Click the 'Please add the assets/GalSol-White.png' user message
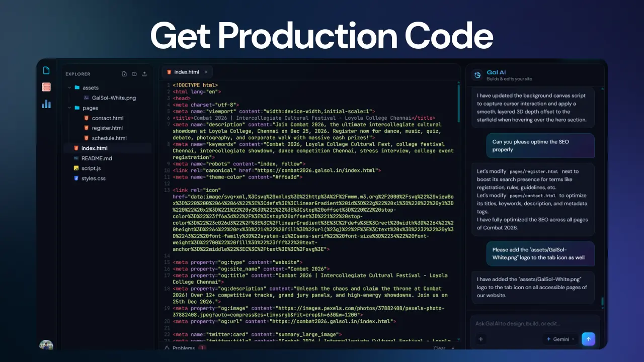Screen dimensions: 644x362 (540, 253)
